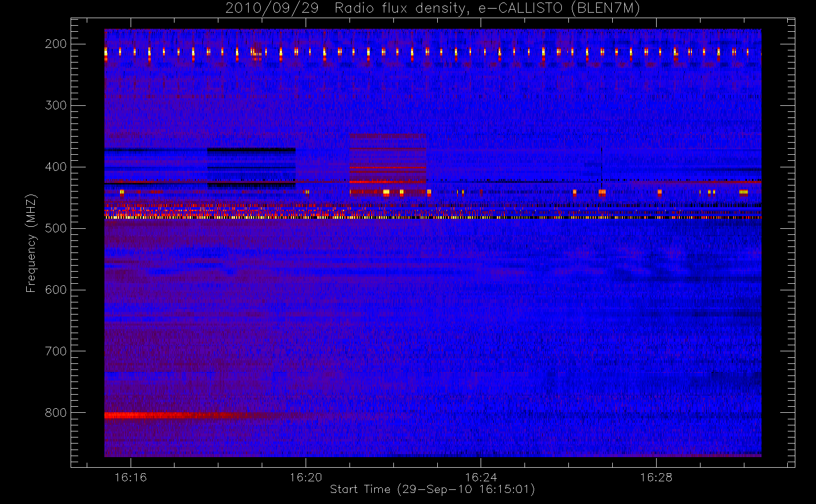
Task: Click the red burst block near 16:21-16:22 at 400 MHz
Action: tap(388, 165)
